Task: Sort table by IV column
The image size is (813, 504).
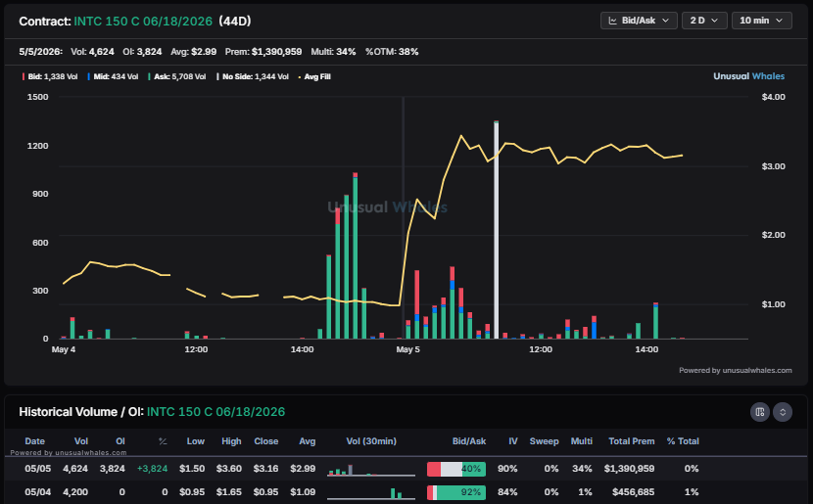Action: pos(513,441)
